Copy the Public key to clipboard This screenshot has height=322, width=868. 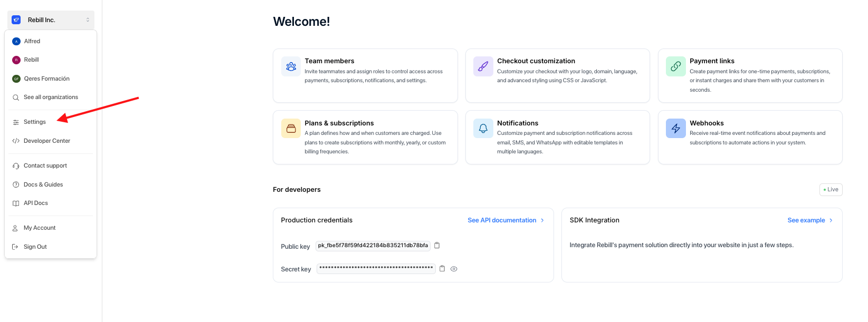(x=437, y=246)
